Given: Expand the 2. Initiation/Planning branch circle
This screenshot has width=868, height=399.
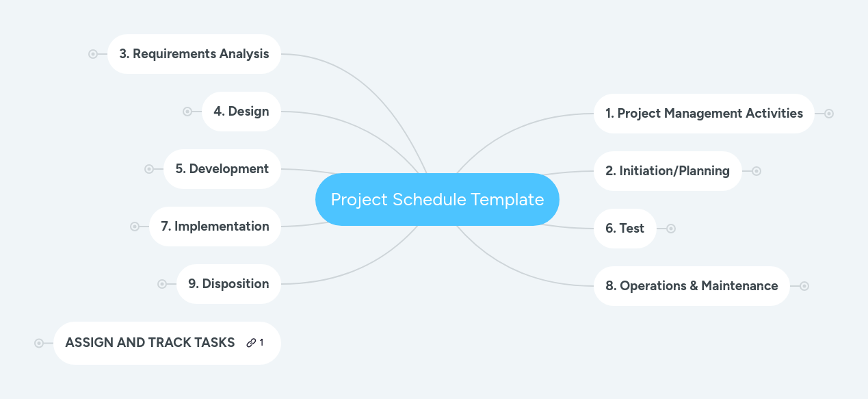Looking at the screenshot, I should coord(757,171).
